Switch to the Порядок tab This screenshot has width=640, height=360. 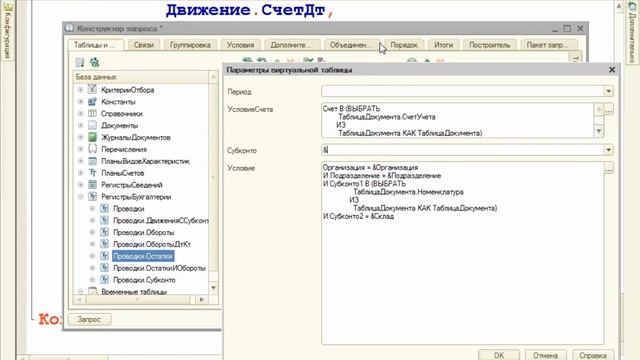404,45
